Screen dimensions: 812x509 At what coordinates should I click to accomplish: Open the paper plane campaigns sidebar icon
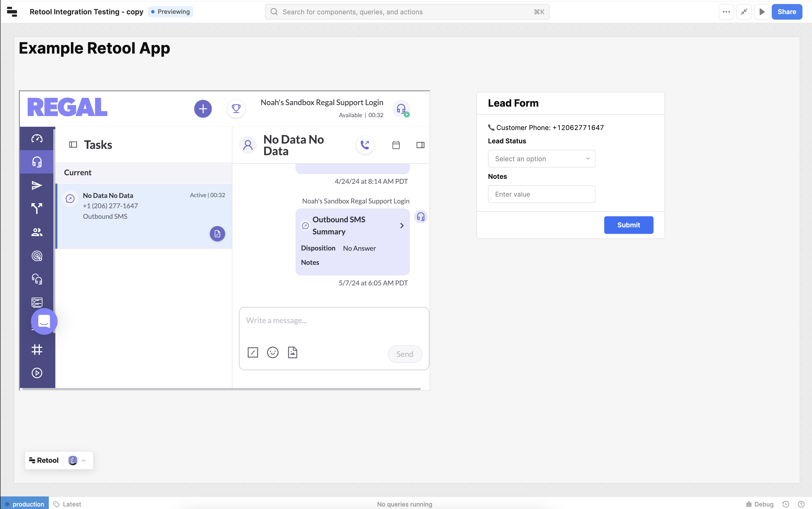point(37,186)
